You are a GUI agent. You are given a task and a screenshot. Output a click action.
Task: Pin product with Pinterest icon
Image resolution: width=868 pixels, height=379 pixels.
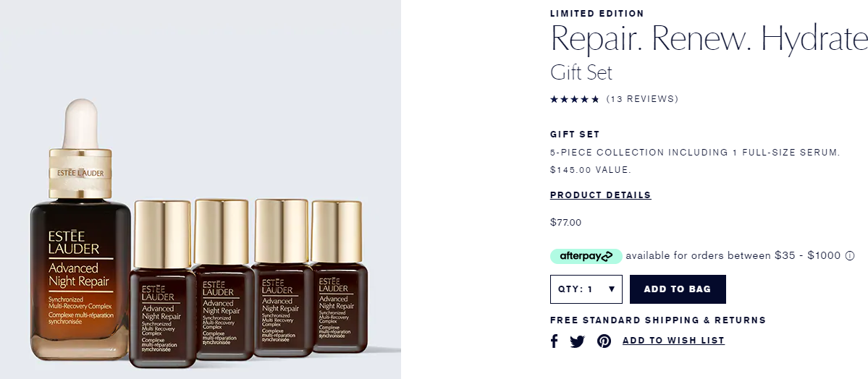[604, 341]
